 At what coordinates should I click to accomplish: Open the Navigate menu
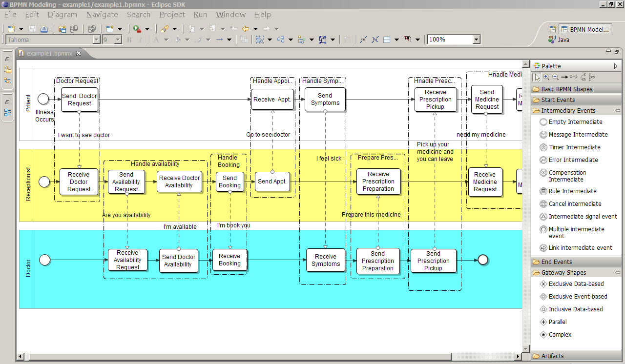tap(102, 15)
